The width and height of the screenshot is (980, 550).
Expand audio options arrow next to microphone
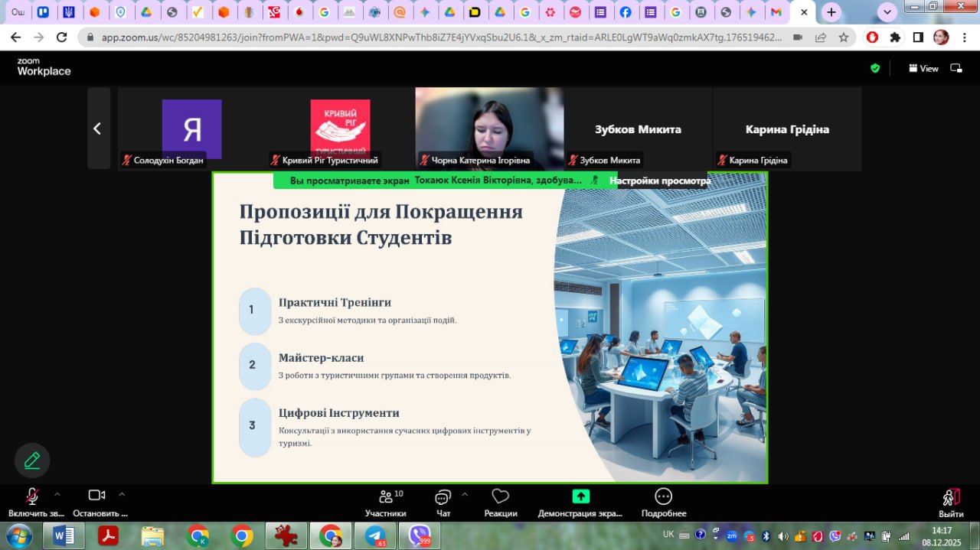pyautogui.click(x=57, y=494)
